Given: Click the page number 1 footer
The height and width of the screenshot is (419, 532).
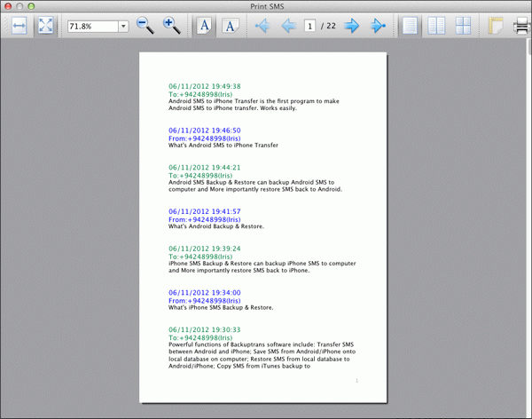Looking at the screenshot, I should coord(356,381).
